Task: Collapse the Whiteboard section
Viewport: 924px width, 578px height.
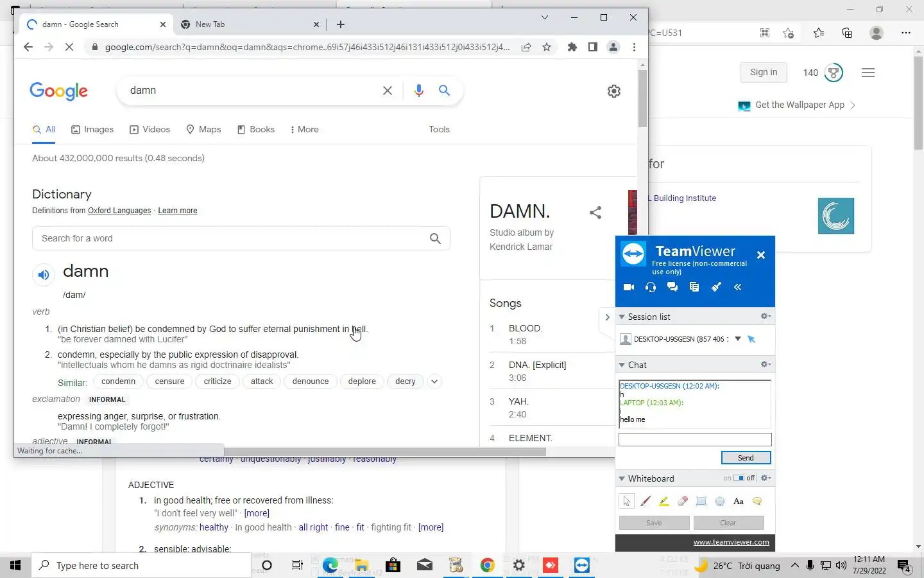Action: tap(622, 478)
